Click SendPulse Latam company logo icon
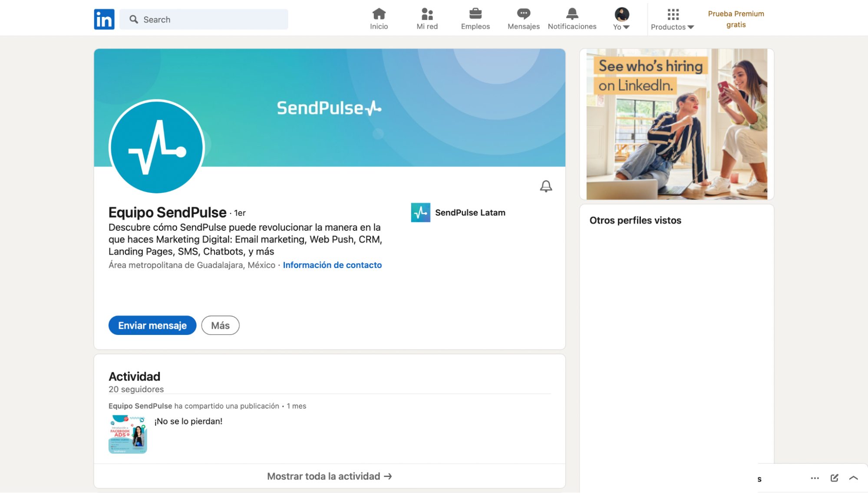Viewport: 868px width, 493px height. (x=421, y=212)
